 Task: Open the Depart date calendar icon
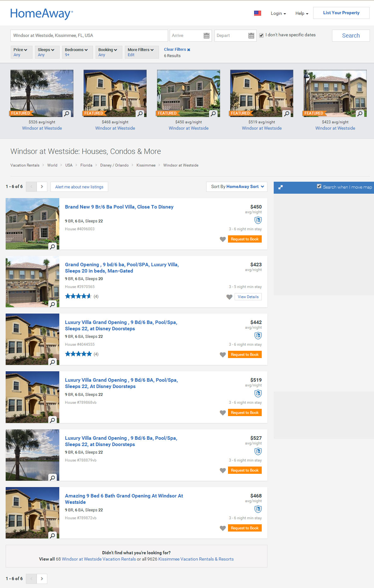pyautogui.click(x=251, y=36)
